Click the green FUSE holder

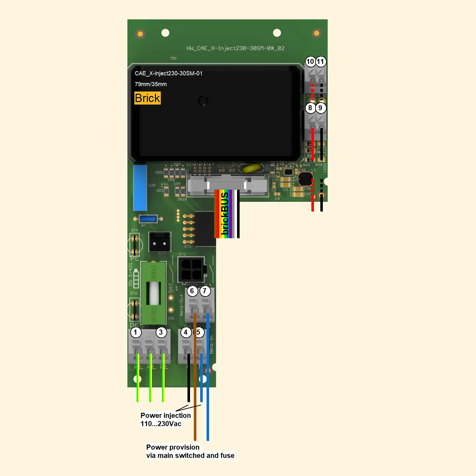point(153,293)
